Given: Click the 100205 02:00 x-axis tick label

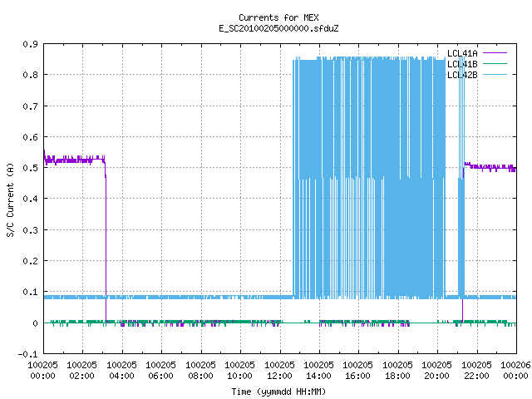Looking at the screenshot, I should [x=81, y=371].
